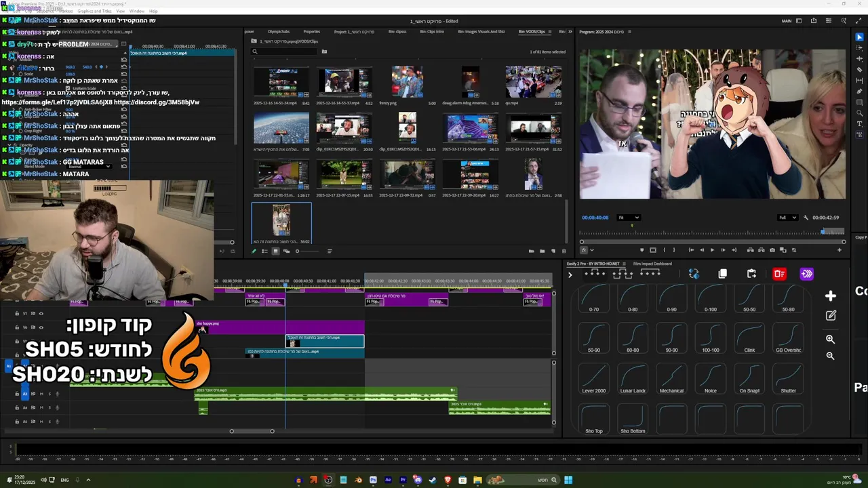Open Bin: Images Visuals And Shiz tab
Viewport: 868px width, 488px height.
point(481,31)
